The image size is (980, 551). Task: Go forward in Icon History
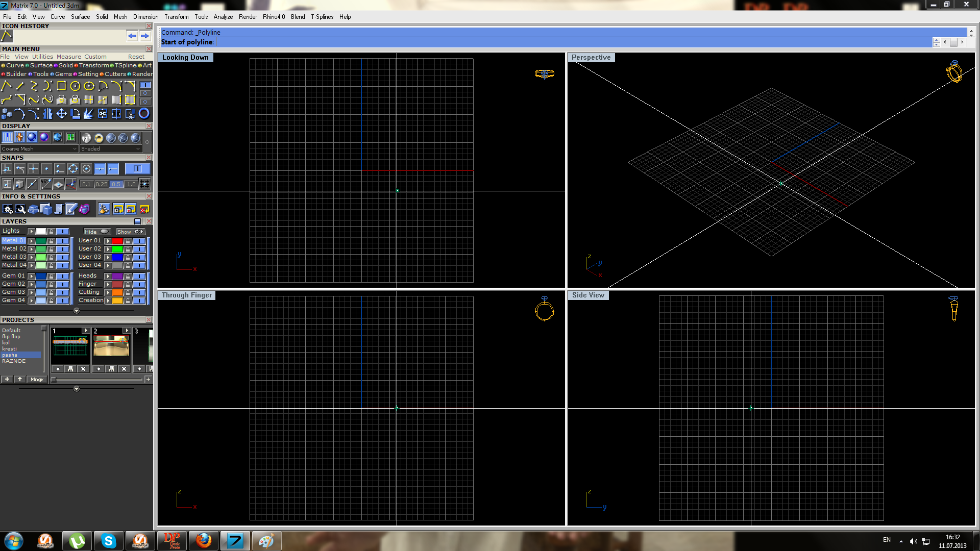[x=145, y=36]
